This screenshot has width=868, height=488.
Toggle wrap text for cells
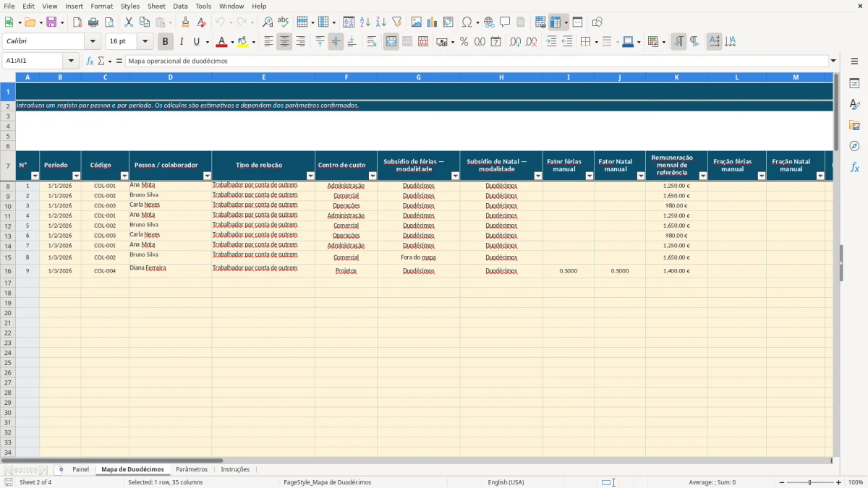[x=372, y=42]
